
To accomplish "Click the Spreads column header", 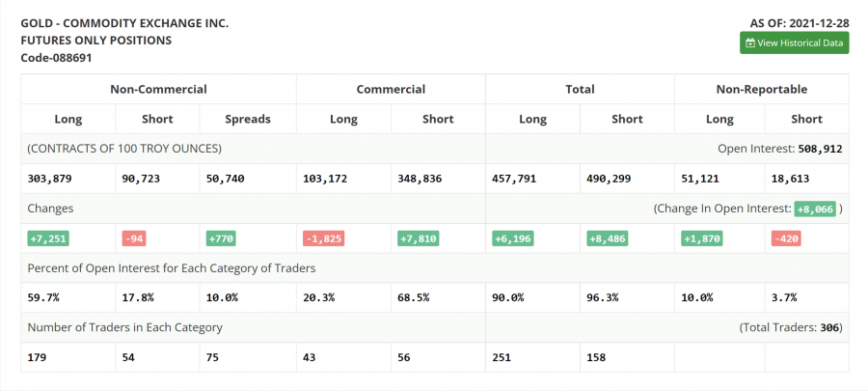I will [x=248, y=119].
